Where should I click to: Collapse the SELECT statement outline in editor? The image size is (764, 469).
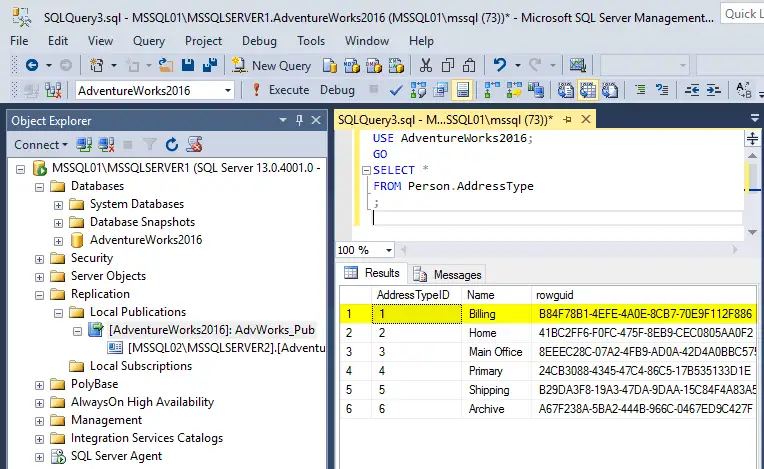coord(366,170)
